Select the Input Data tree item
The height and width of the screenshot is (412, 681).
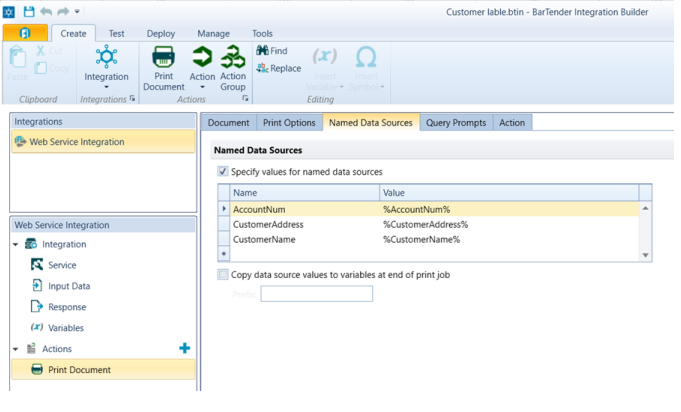(x=69, y=286)
